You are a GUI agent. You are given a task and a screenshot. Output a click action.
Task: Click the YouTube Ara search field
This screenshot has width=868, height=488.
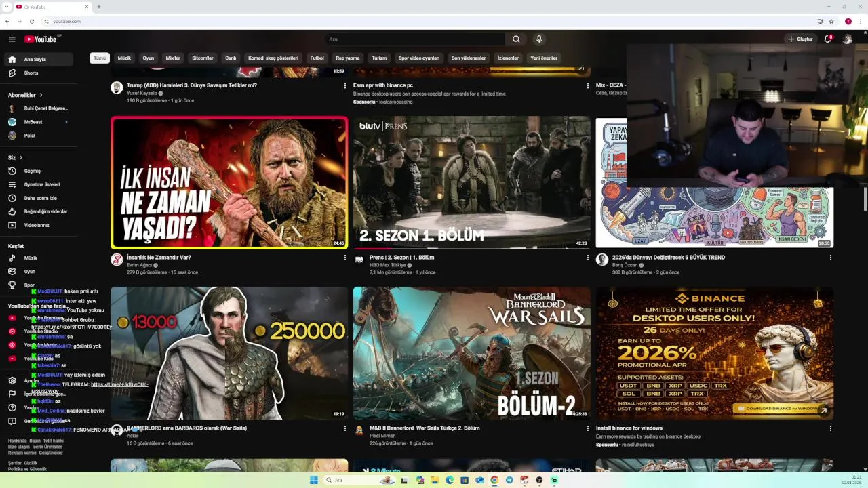point(415,39)
